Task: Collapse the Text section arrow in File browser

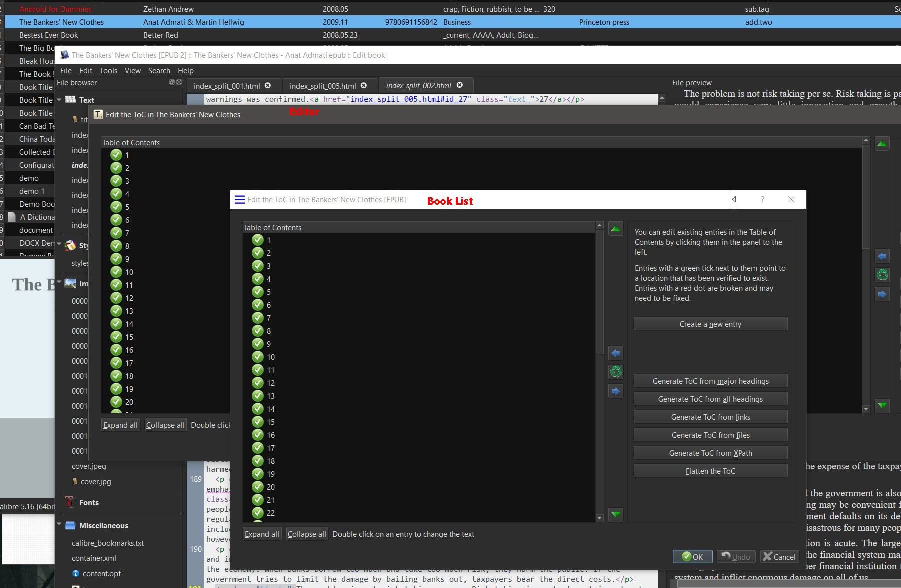Action: point(59,100)
